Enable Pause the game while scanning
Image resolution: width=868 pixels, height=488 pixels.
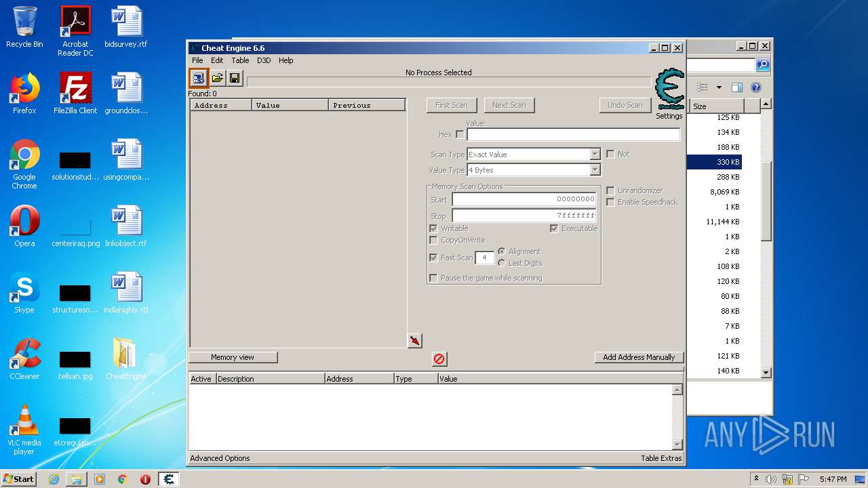click(434, 278)
